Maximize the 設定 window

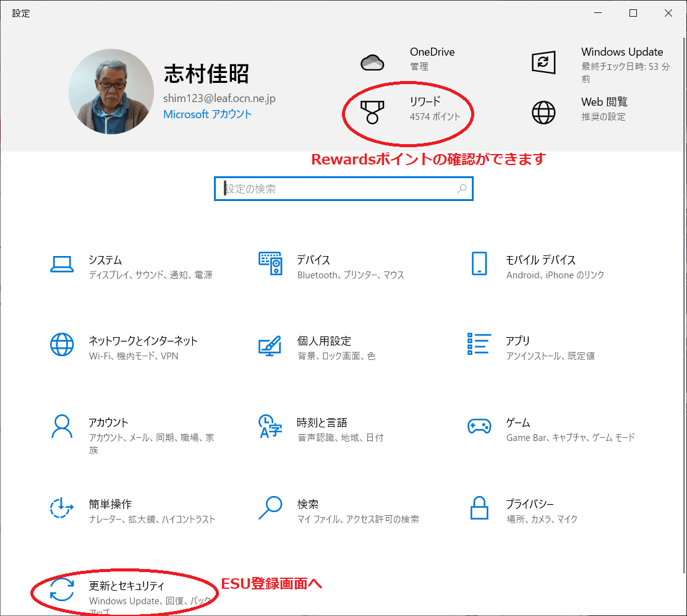tap(633, 13)
